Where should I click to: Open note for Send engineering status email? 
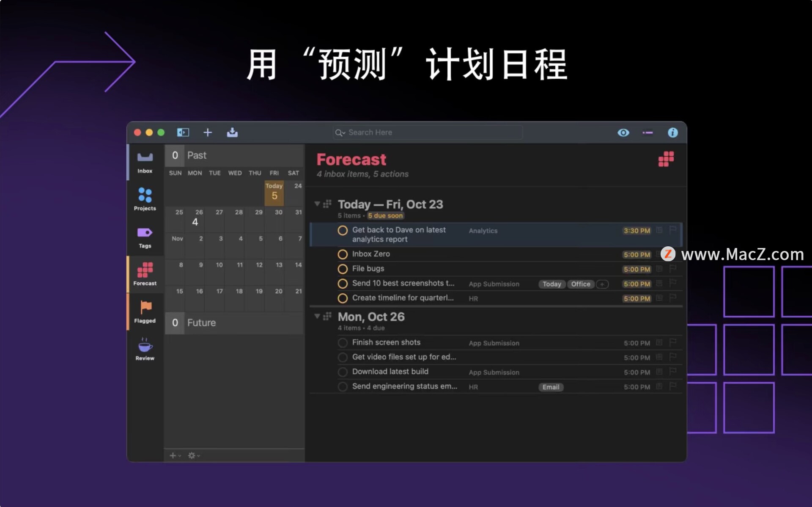click(x=659, y=386)
